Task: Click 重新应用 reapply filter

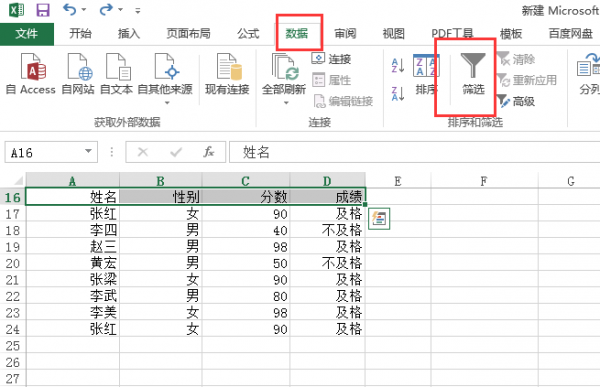Action: (x=527, y=80)
